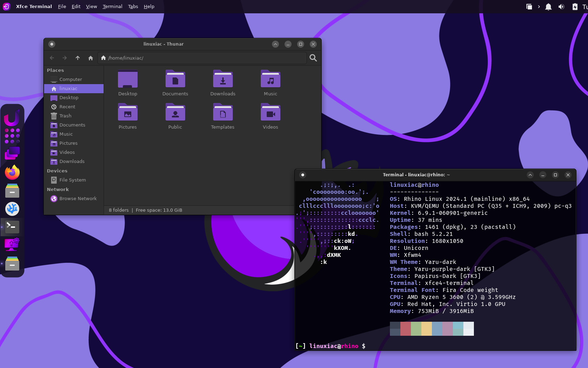Select Downloads in Places sidebar
The image size is (588, 368).
[x=74, y=162]
